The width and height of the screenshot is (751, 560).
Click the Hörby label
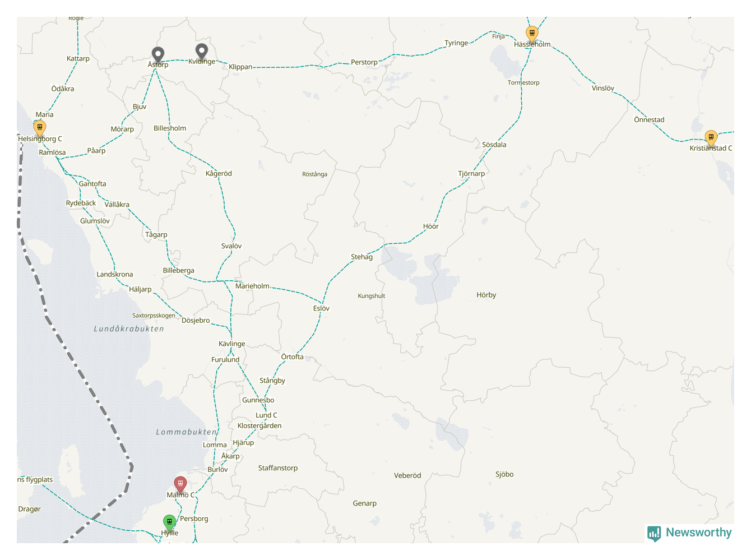coord(486,295)
